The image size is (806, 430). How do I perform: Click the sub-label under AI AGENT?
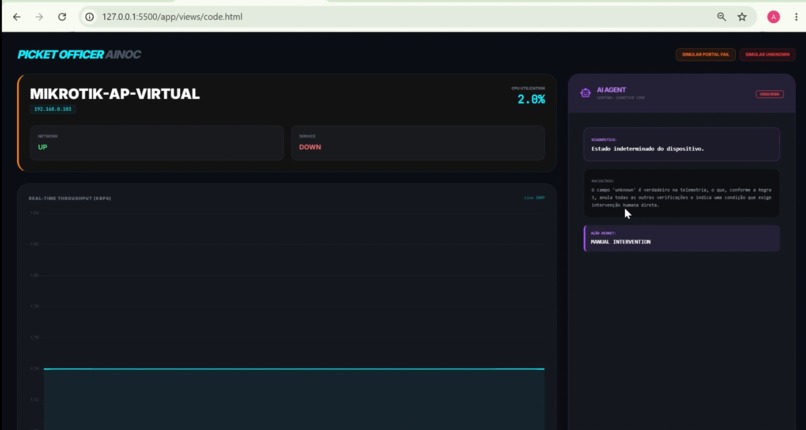pos(620,98)
